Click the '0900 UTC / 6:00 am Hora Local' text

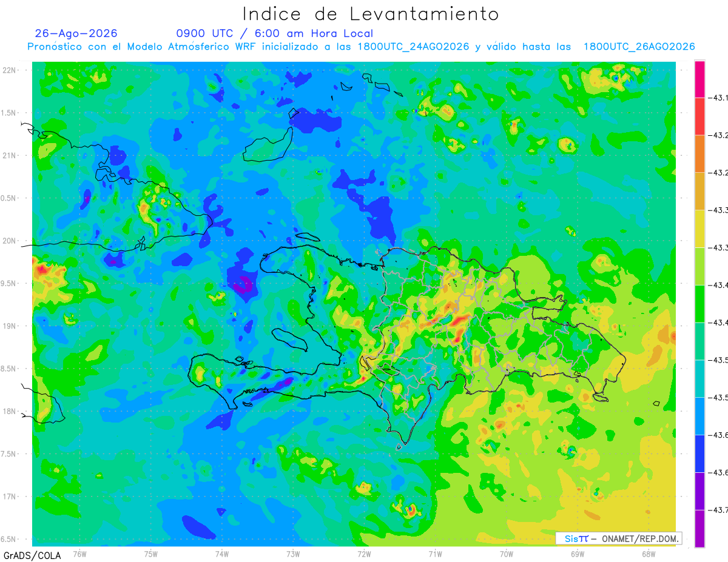pos(275,33)
